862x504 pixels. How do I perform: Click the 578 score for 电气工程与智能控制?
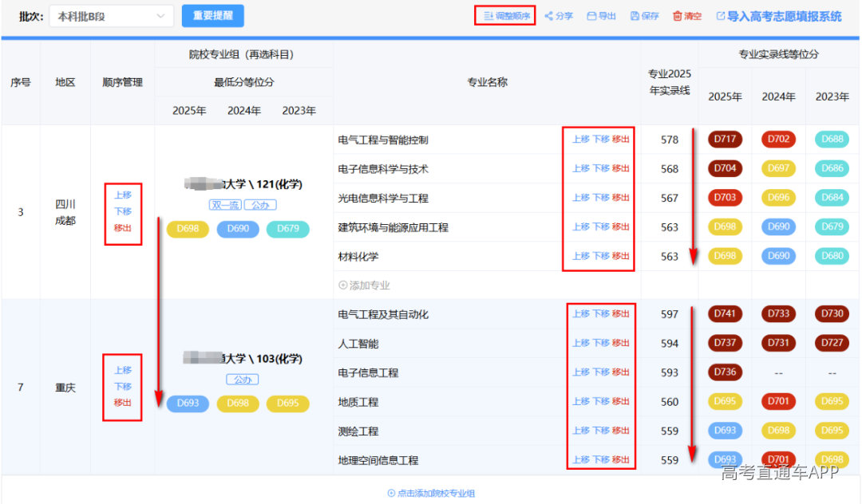[669, 140]
